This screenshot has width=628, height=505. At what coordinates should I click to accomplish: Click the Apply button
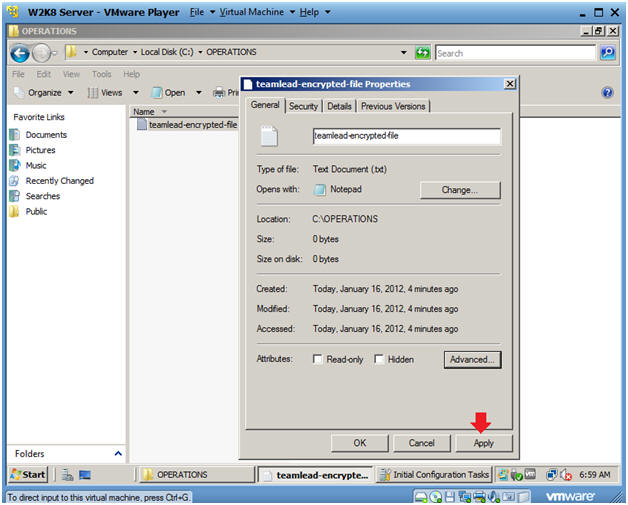pos(484,443)
